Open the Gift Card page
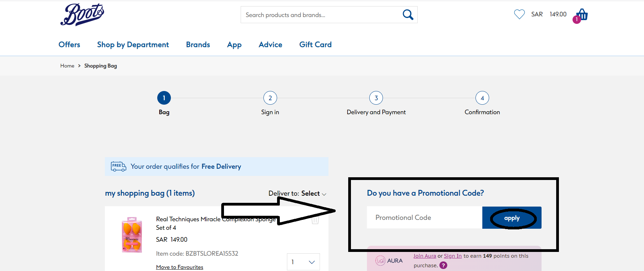This screenshot has height=271, width=644. point(316,45)
